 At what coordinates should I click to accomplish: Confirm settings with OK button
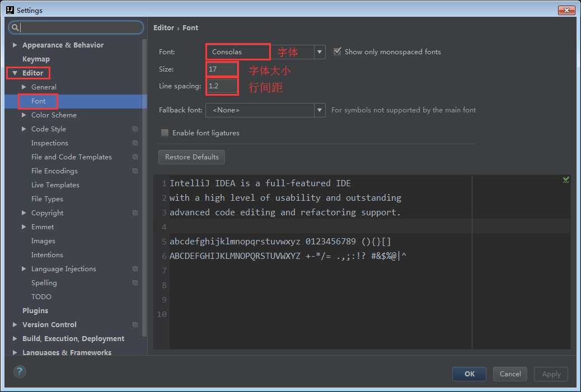(469, 374)
